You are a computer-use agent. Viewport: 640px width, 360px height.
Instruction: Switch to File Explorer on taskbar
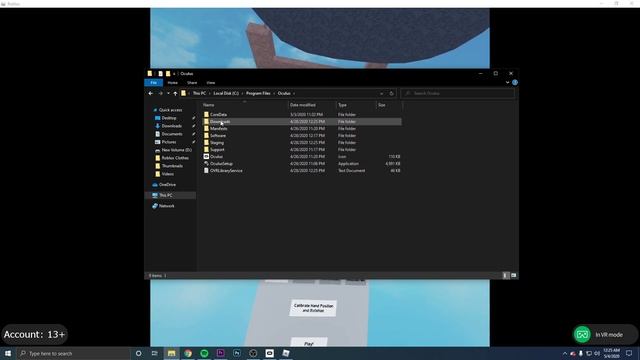tap(171, 353)
